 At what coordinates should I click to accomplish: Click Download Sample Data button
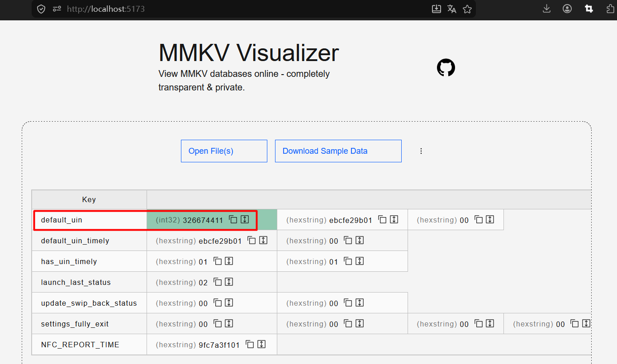pyautogui.click(x=338, y=151)
